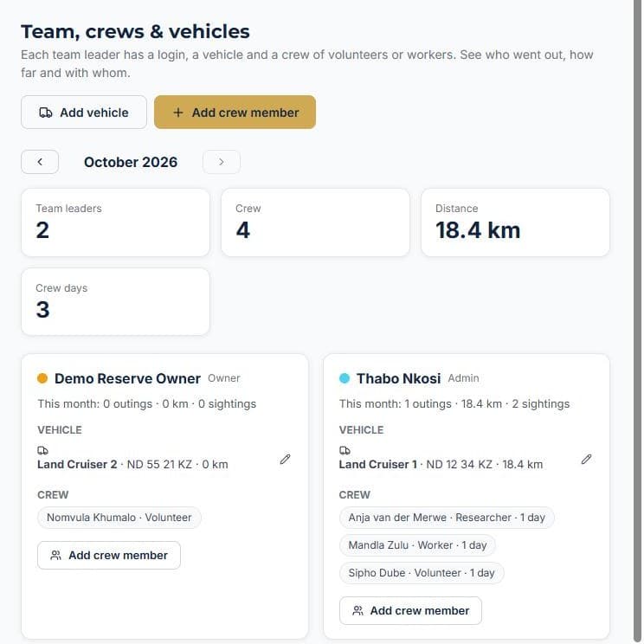Click the Crew count stat card
Screen dimensions: 644x644
pos(315,222)
